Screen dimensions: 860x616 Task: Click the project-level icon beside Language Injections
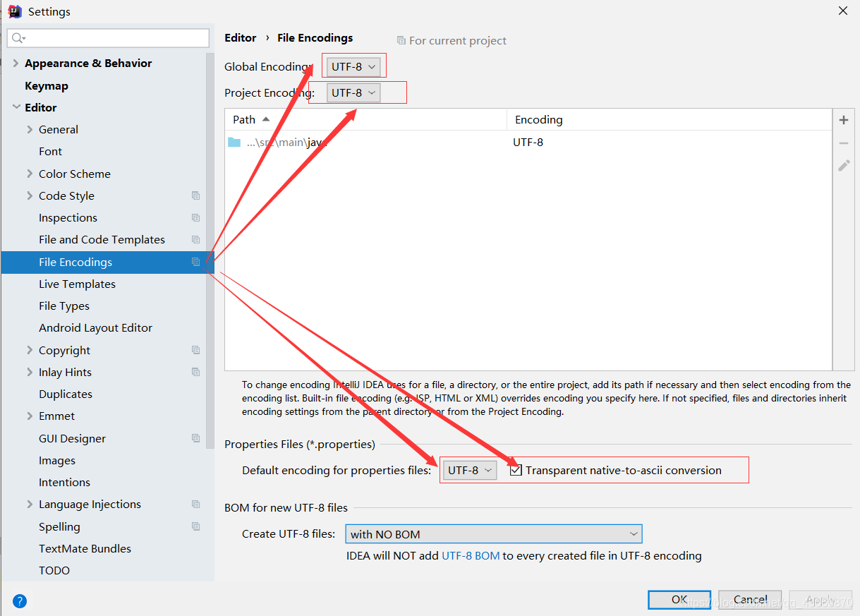pyautogui.click(x=195, y=505)
